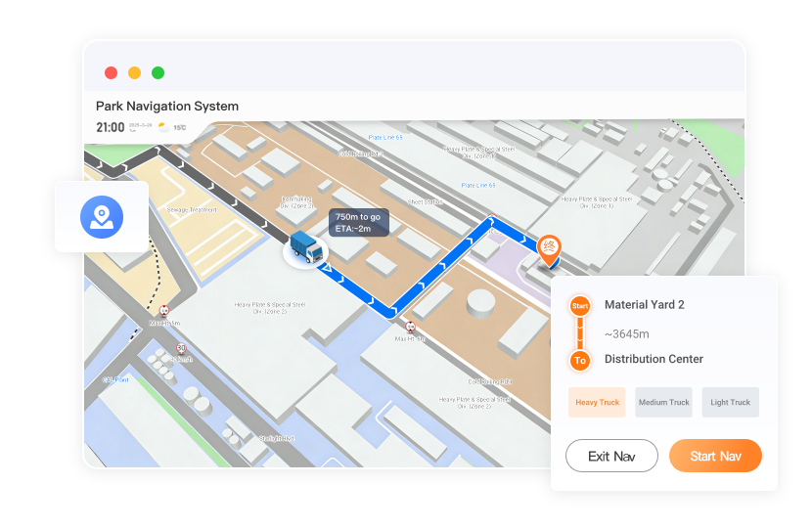Click the blue location pin icon card
Image resolution: width=812 pixels, height=528 pixels.
102,216
